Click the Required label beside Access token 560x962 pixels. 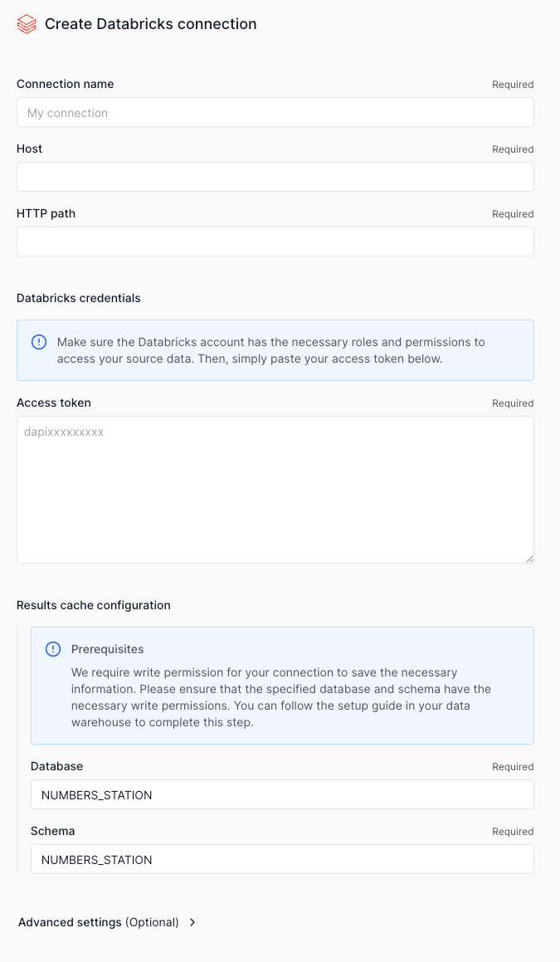pos(513,403)
